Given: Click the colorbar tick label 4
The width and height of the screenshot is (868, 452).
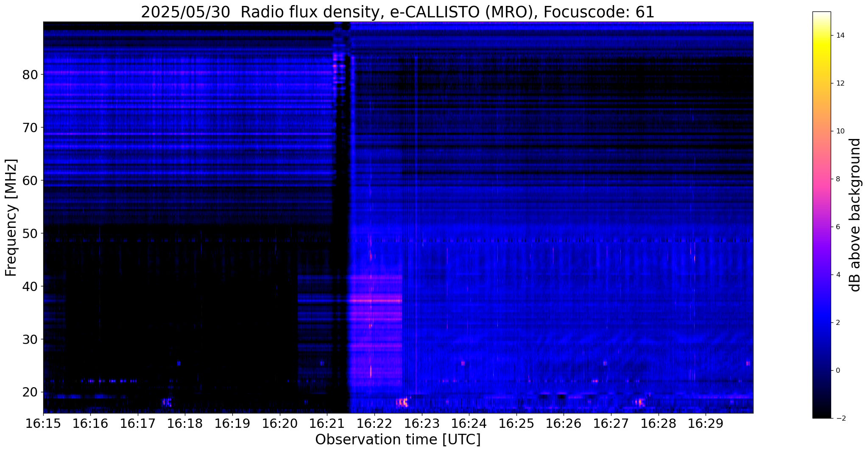Looking at the screenshot, I should [837, 275].
